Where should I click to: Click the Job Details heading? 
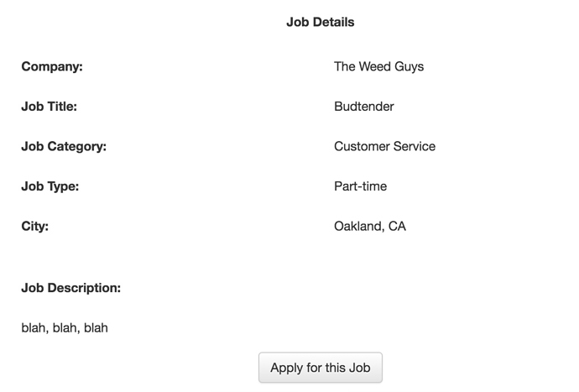pyautogui.click(x=320, y=23)
